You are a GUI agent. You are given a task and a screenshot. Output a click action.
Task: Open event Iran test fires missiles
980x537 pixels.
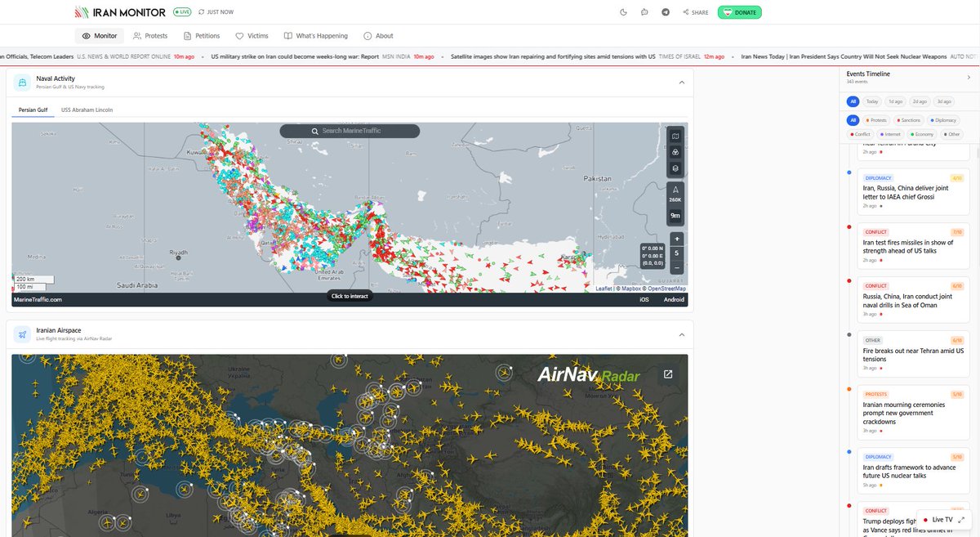[x=914, y=246]
